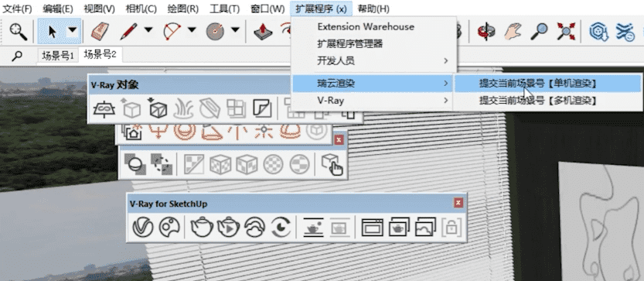Open the 绘图(R) menu
Screen dimensions: 644x281
pyautogui.click(x=182, y=9)
